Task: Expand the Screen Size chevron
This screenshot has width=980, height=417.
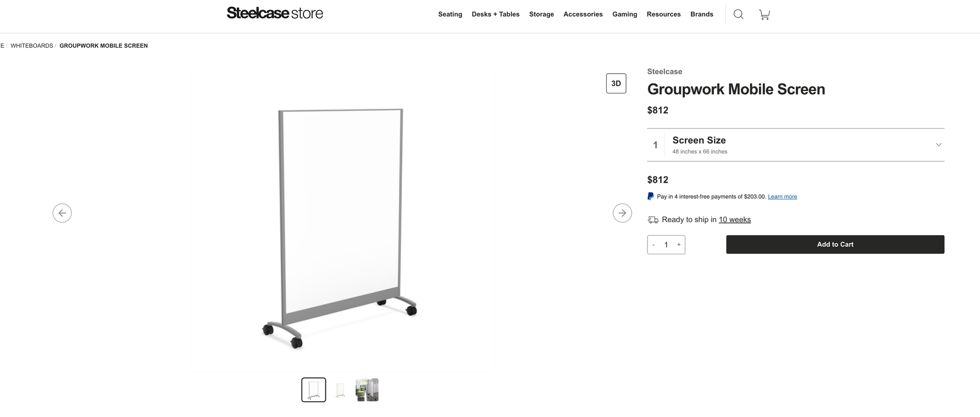Action: tap(938, 145)
